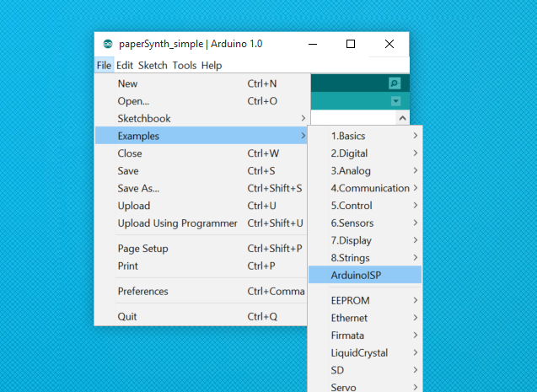This screenshot has width=537, height=392.
Task: Choose Close in File menu
Action: (201, 153)
